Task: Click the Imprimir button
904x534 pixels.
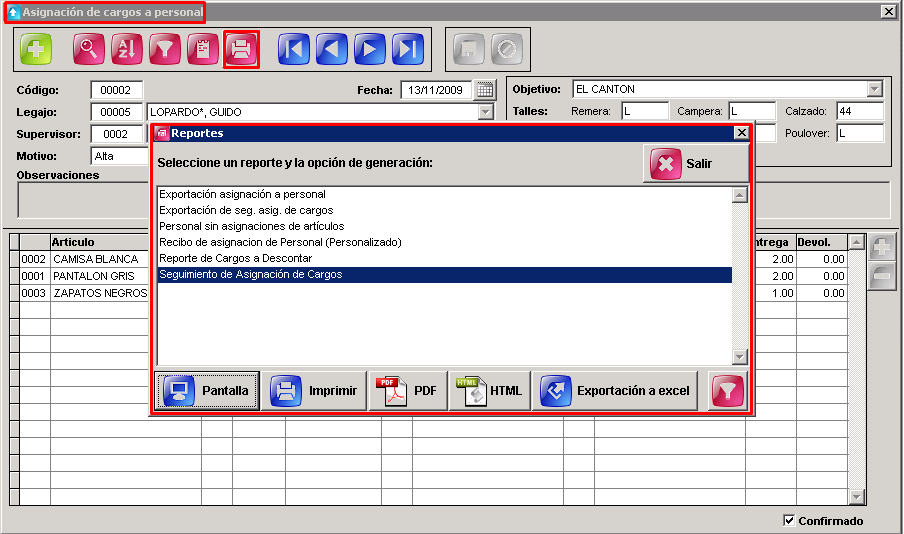Action: pos(314,391)
